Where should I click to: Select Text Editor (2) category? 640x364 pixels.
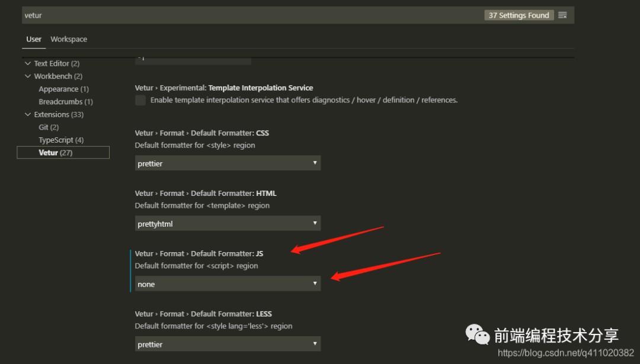[x=57, y=63]
